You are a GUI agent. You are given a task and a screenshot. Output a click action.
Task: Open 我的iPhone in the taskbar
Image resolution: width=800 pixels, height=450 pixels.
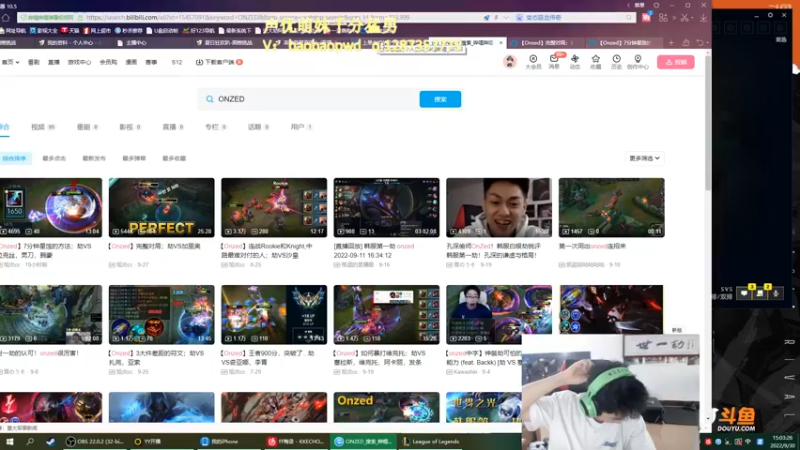220,442
